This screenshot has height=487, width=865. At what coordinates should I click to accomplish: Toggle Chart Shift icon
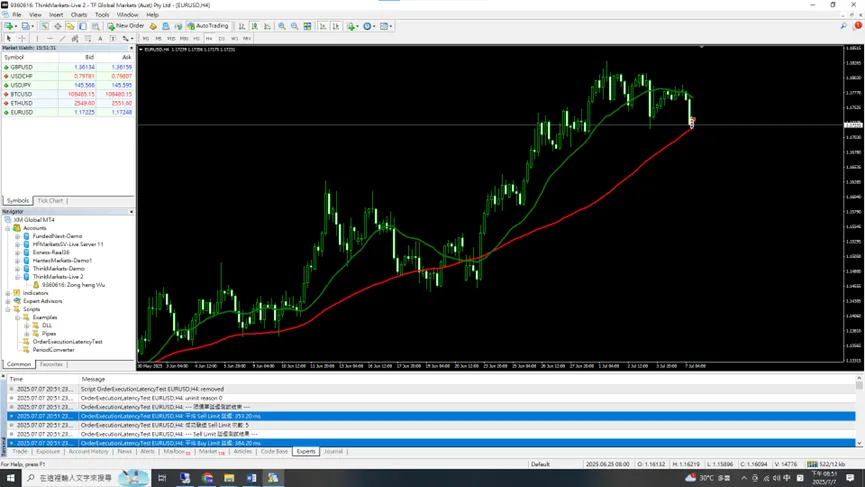click(x=335, y=26)
